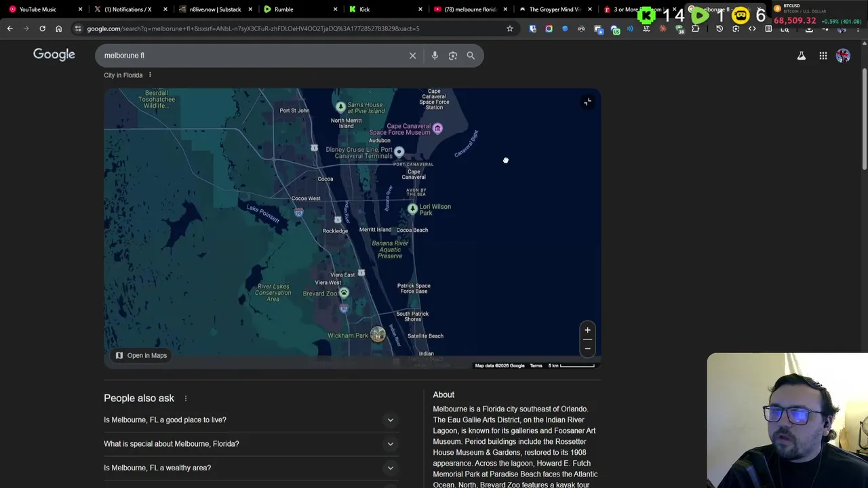Select the Wickham Park photo marker
This screenshot has height=488, width=868.
coord(378,334)
